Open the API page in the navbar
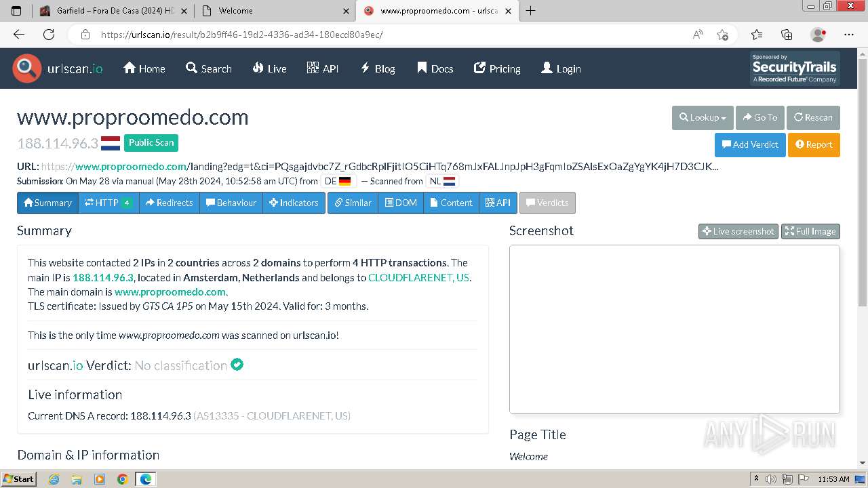The width and height of the screenshot is (868, 488). (x=322, y=68)
